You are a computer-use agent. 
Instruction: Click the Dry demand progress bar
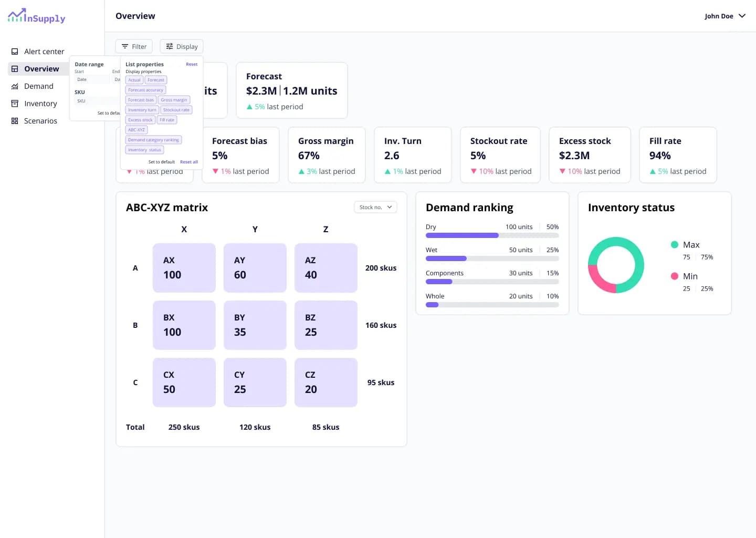(492, 235)
